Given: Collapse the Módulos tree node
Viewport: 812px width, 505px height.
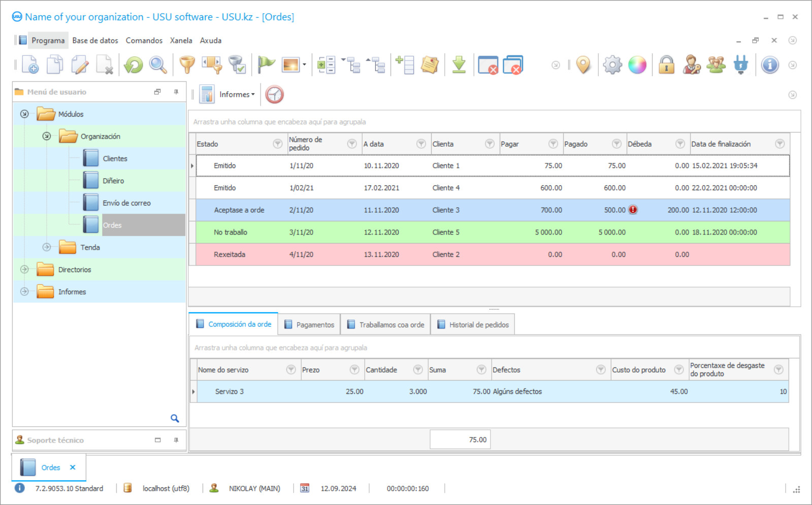Looking at the screenshot, I should click(24, 114).
